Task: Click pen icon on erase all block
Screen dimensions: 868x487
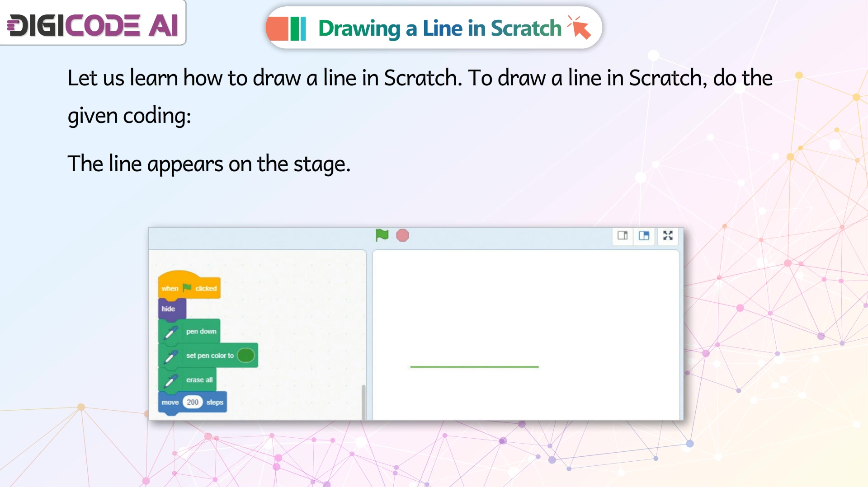Action: [170, 380]
